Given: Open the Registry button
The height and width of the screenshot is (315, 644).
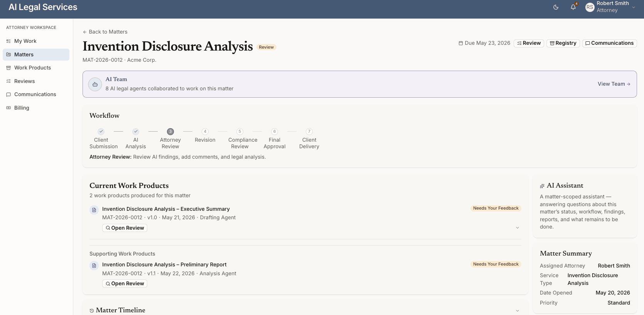Looking at the screenshot, I should 563,43.
